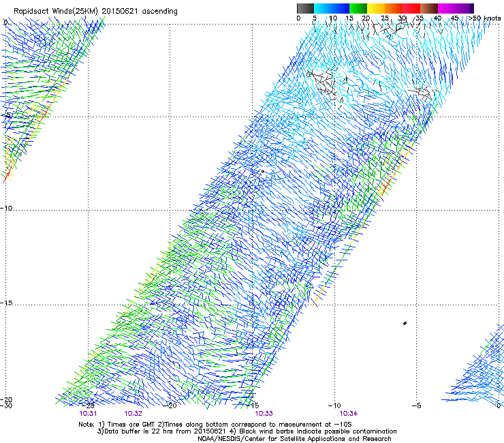Click the '-30' longitude label at bottom-left corner
504x443 pixels.
6,406
